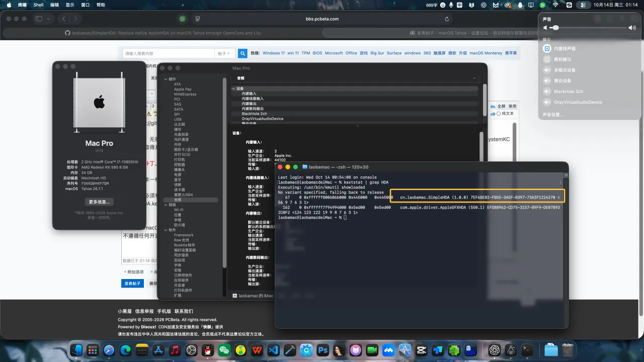The width and height of the screenshot is (644, 362).
Task: Click the 发表帖子 button
Action: tap(132, 284)
